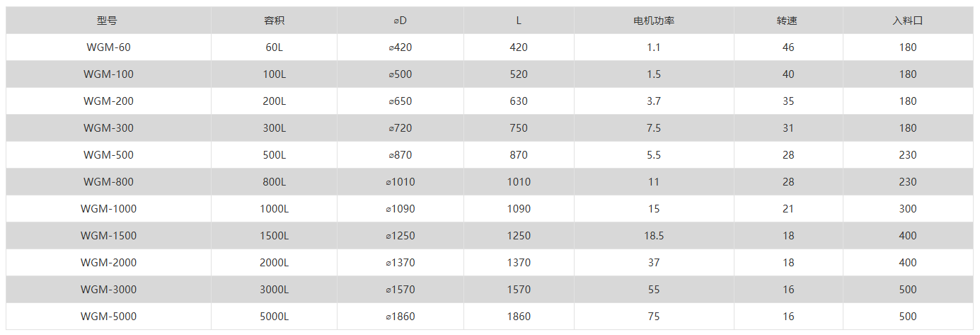Click the WGM-60 model cell
Screen dimensions: 980x335
(x=108, y=47)
